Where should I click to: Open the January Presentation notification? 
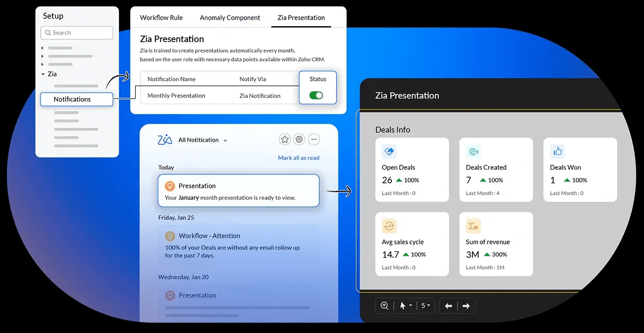coord(238,191)
